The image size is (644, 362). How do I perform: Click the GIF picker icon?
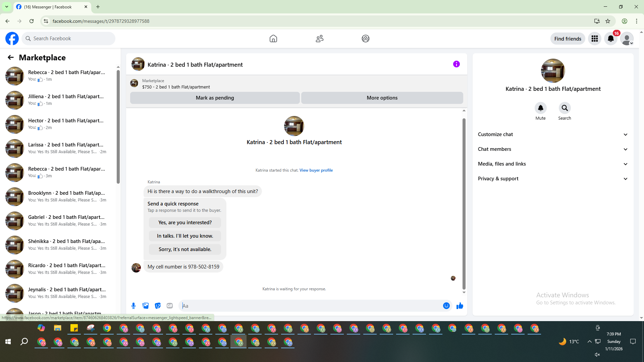tap(170, 306)
